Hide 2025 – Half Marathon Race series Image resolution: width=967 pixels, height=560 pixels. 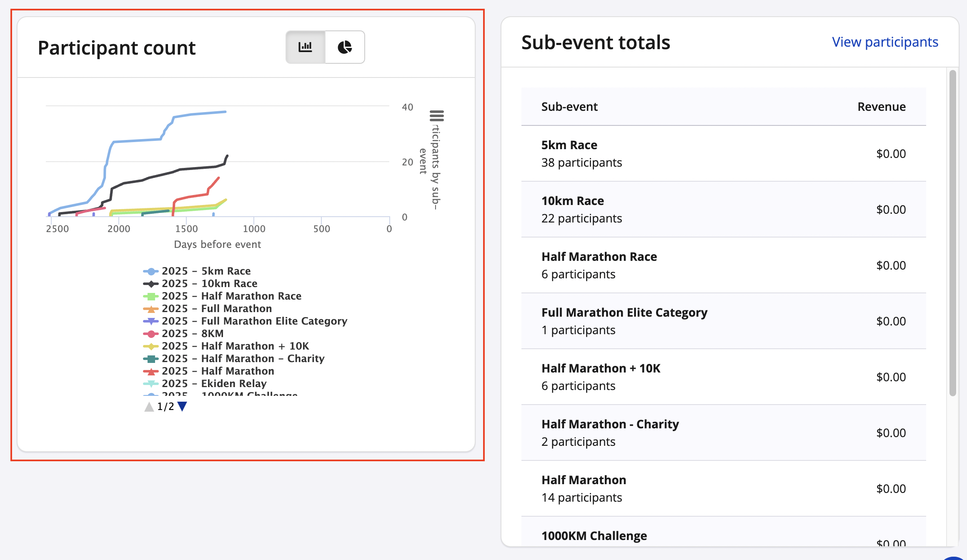[231, 296]
